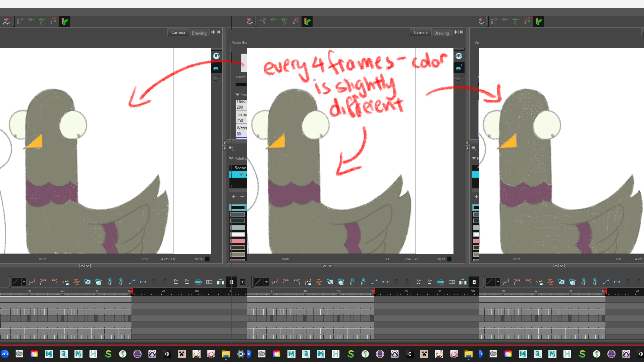This screenshot has width=644, height=362.
Task: Click the plus add-view icon beside the middle Drawing tab
Action: coord(455,32)
